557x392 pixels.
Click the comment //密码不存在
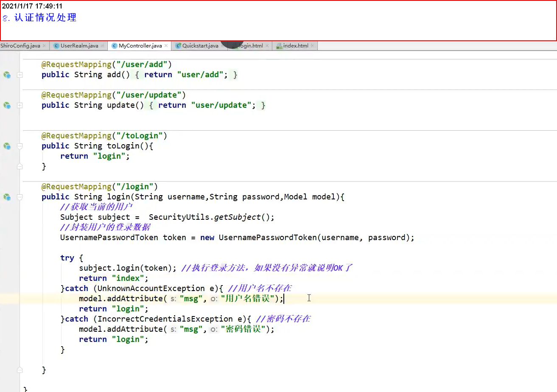coord(283,319)
